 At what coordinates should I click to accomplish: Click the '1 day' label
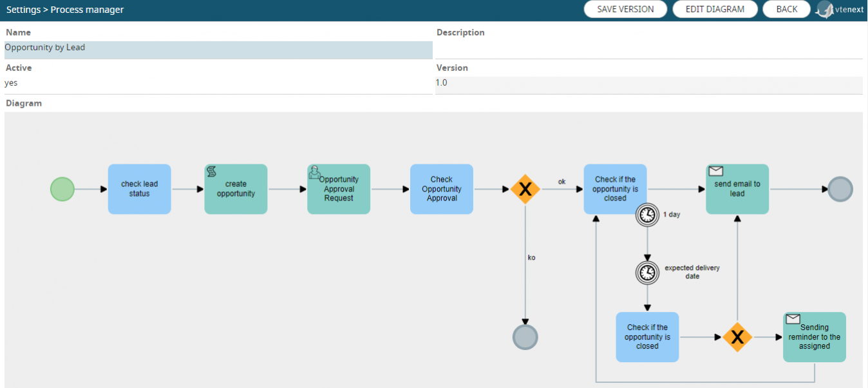coord(672,215)
